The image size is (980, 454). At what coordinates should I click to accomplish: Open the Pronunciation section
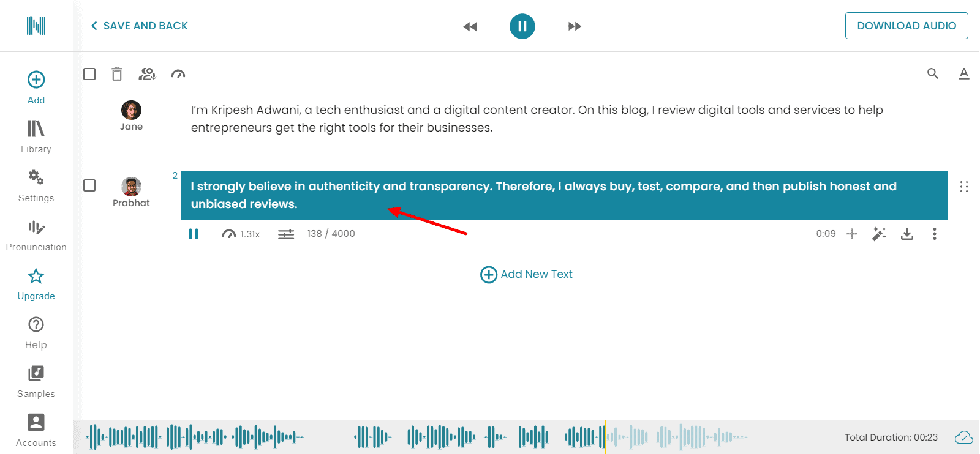36,236
